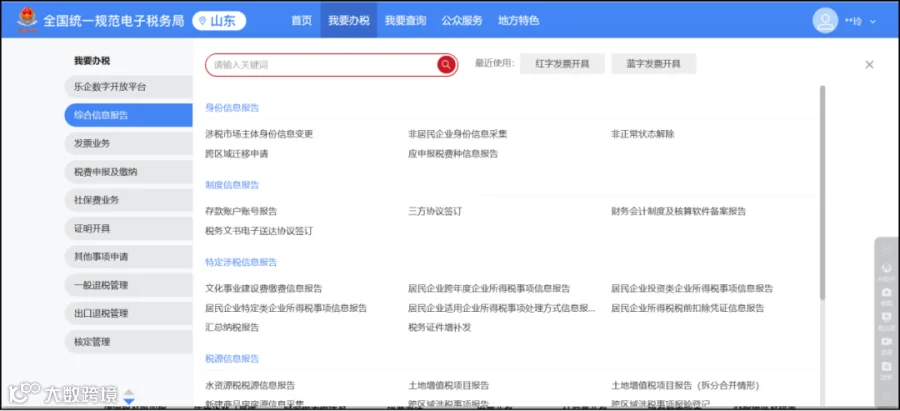Open 存款账户账号报告

(x=241, y=211)
